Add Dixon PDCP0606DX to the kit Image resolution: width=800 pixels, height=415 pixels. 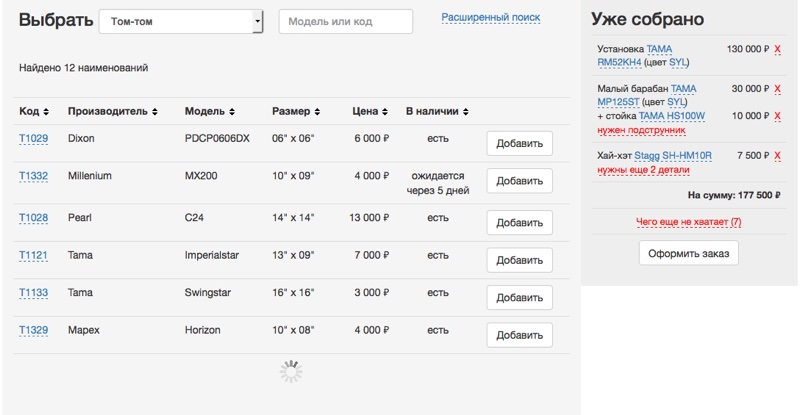point(519,144)
